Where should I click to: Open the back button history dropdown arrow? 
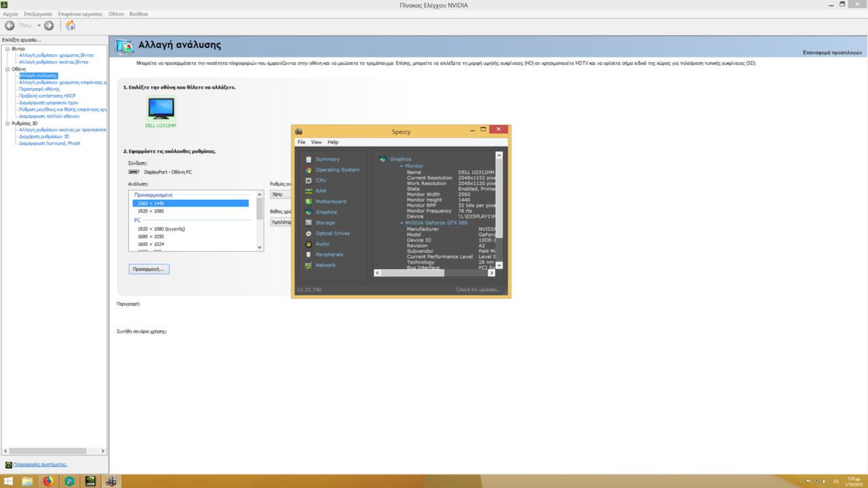(39, 26)
